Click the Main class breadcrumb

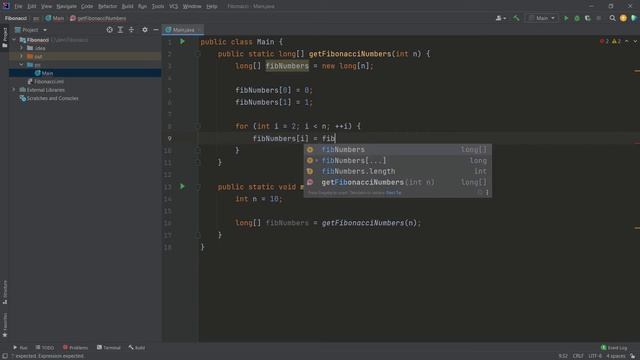click(55, 18)
